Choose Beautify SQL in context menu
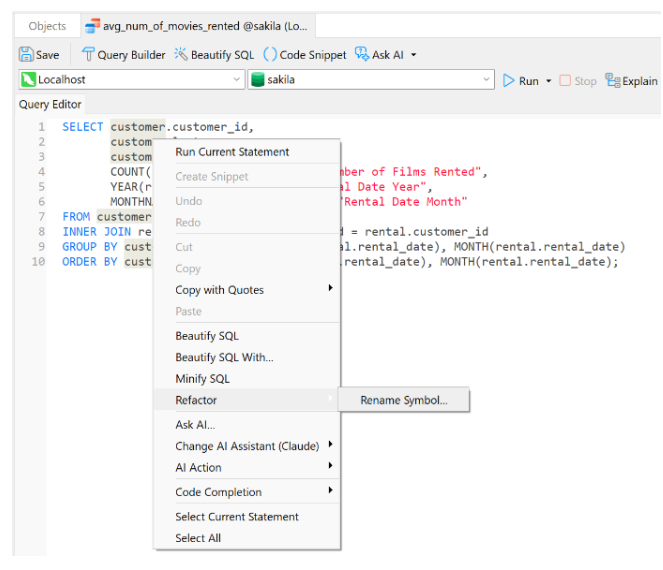This screenshot has width=663, height=570. coord(247,336)
